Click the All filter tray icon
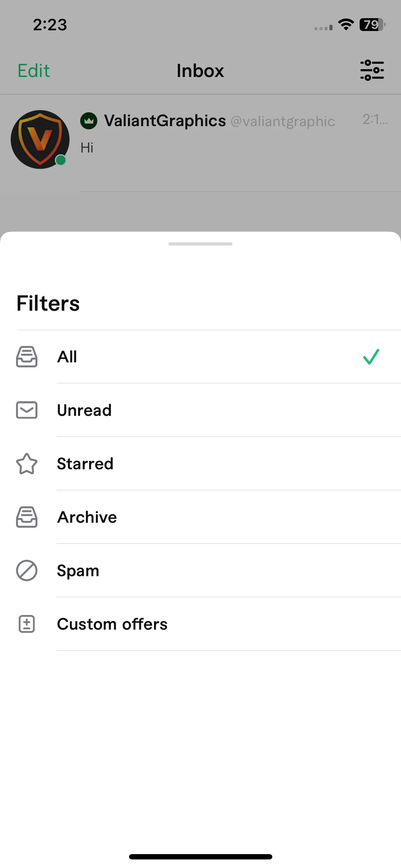 pyautogui.click(x=27, y=357)
